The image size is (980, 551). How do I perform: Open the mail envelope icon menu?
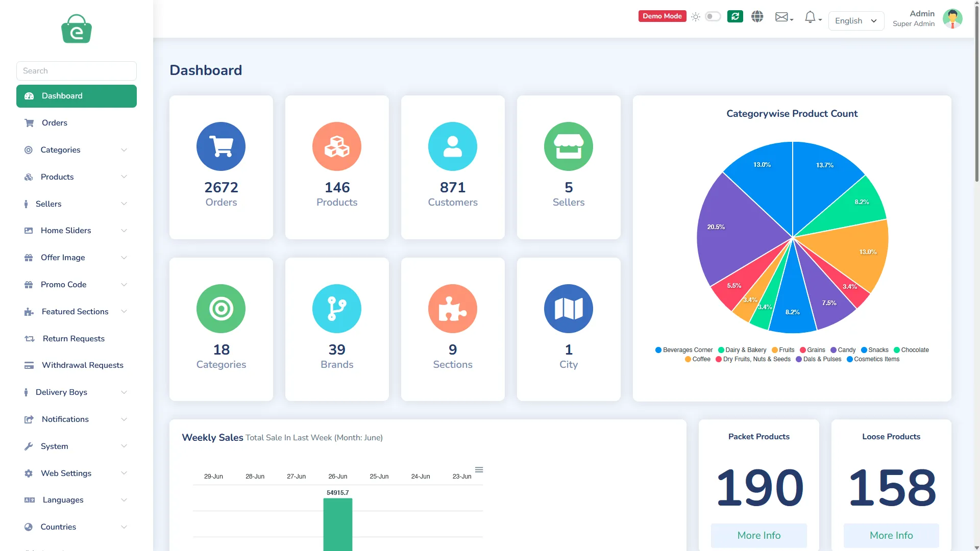point(784,17)
